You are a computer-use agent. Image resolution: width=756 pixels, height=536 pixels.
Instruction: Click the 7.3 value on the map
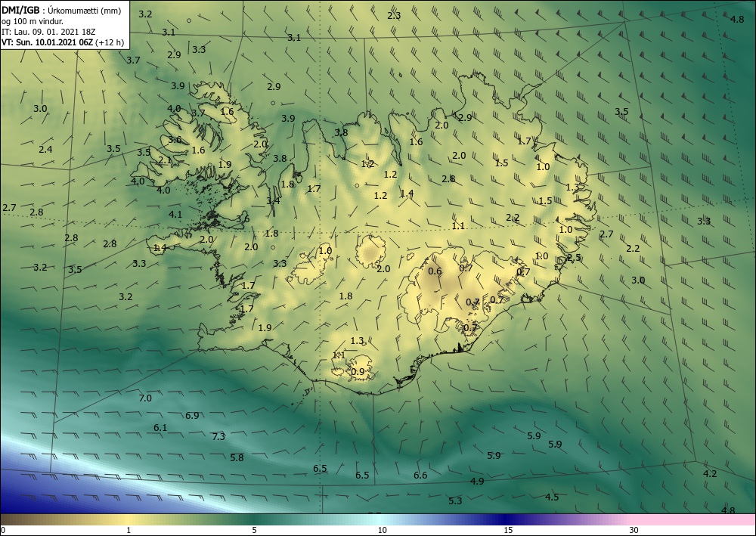point(218,437)
